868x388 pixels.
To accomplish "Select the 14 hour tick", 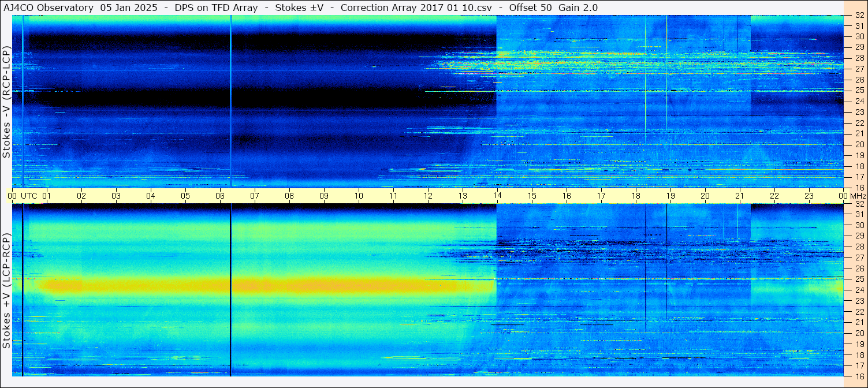I will tap(497, 196).
